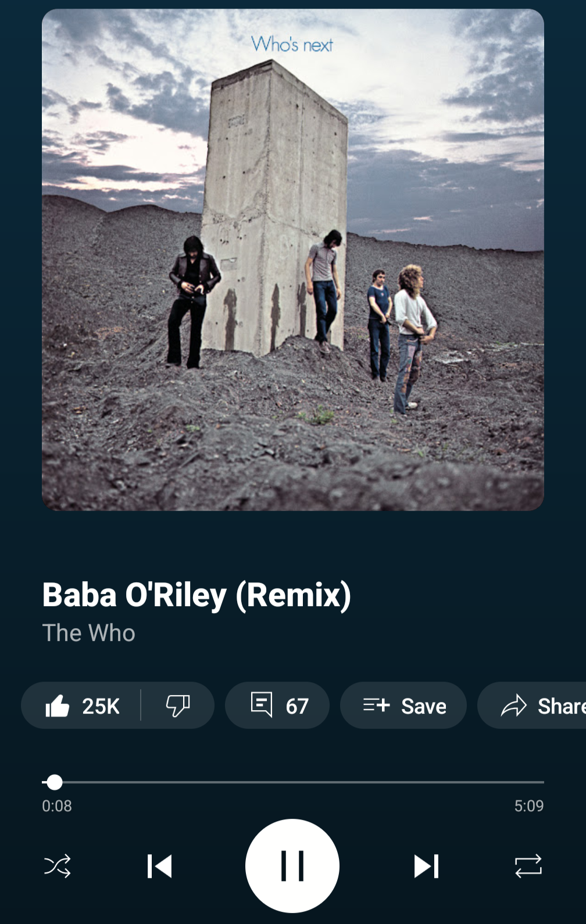Image resolution: width=586 pixels, height=924 pixels.
Task: Open the 67 comments
Action: pos(277,705)
